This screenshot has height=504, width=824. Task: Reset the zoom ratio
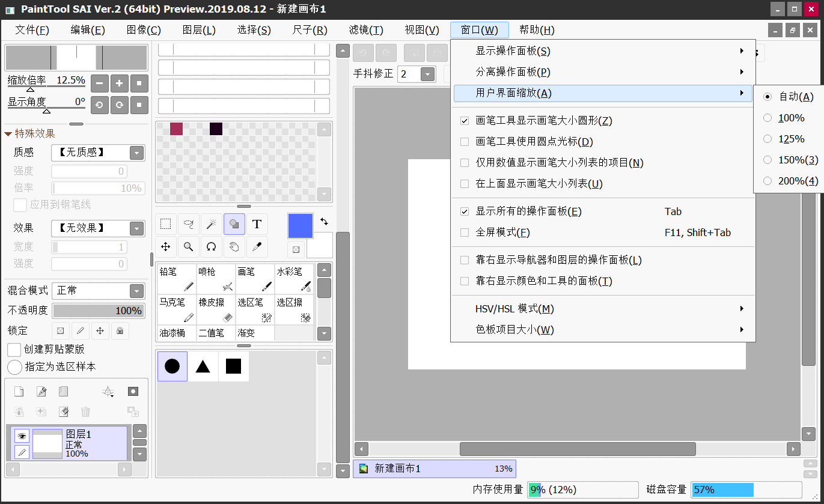(139, 83)
